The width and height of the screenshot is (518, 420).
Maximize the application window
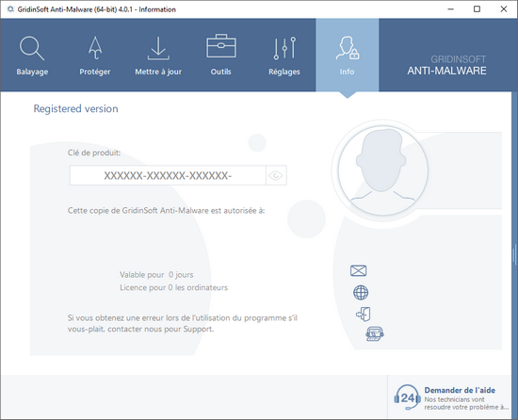478,8
